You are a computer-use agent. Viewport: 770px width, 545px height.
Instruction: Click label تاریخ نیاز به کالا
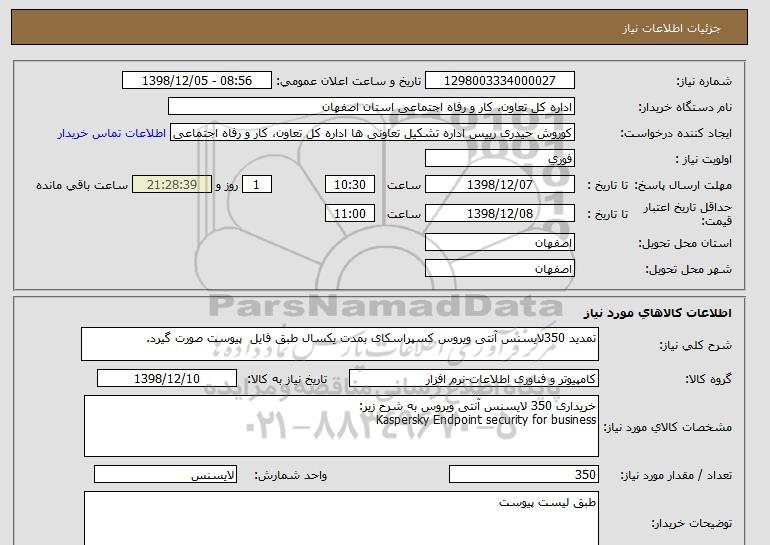[x=287, y=379]
